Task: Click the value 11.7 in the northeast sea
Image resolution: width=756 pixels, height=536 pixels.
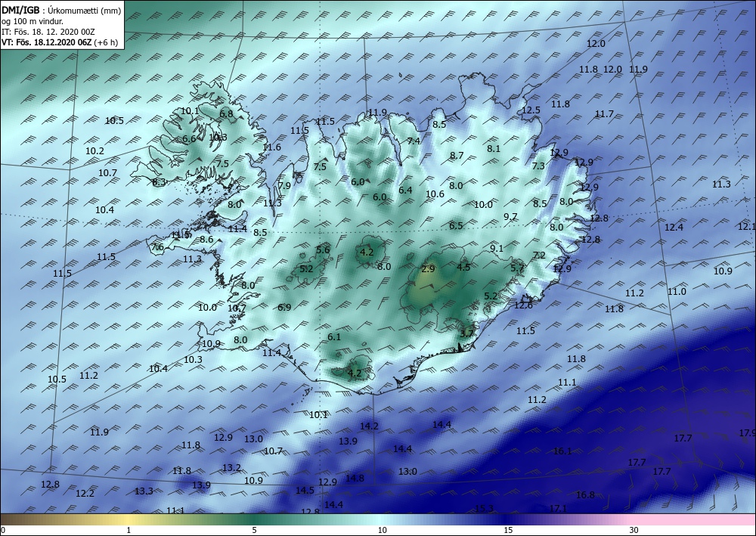Action: point(604,114)
